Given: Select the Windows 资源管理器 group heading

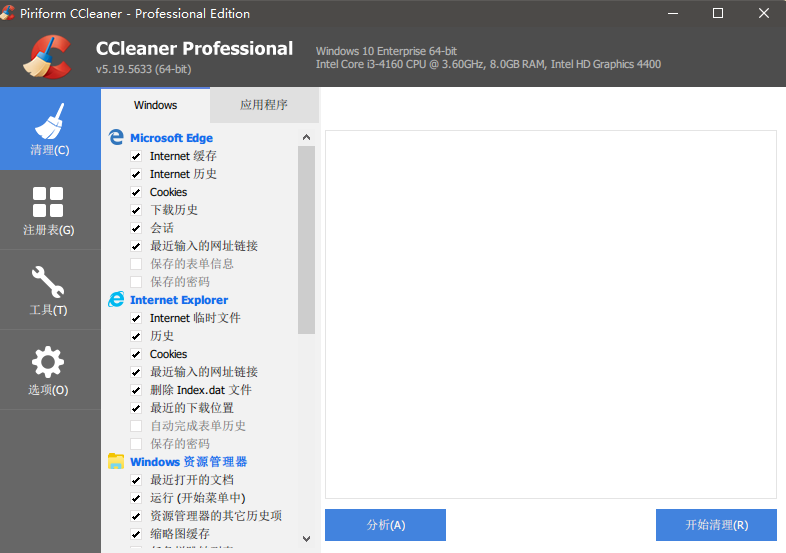Looking at the screenshot, I should point(188,462).
